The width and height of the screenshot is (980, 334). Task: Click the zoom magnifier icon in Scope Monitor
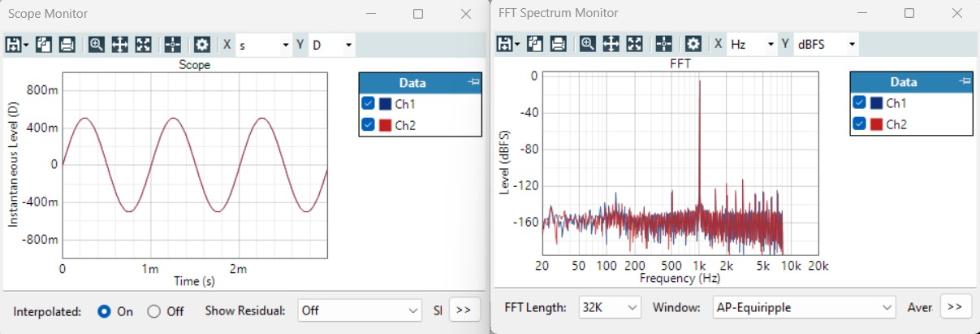coord(97,45)
